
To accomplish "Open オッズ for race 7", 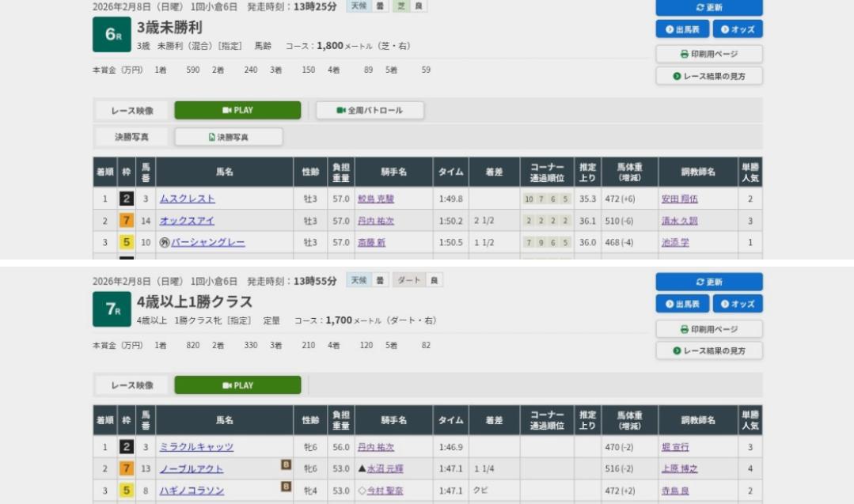I will [x=737, y=305].
